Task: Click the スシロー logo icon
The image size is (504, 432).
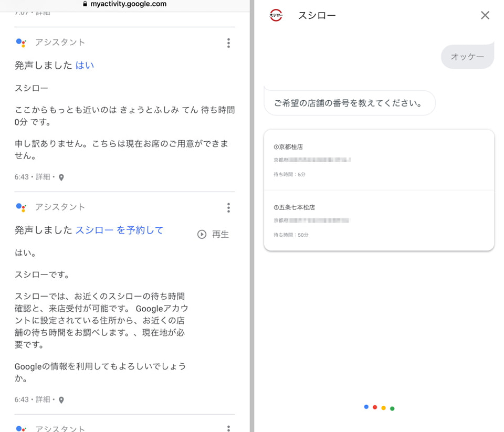Action: tap(276, 15)
